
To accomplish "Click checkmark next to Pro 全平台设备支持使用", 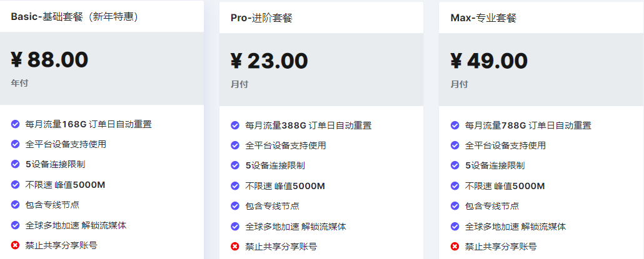I will coord(235,145).
